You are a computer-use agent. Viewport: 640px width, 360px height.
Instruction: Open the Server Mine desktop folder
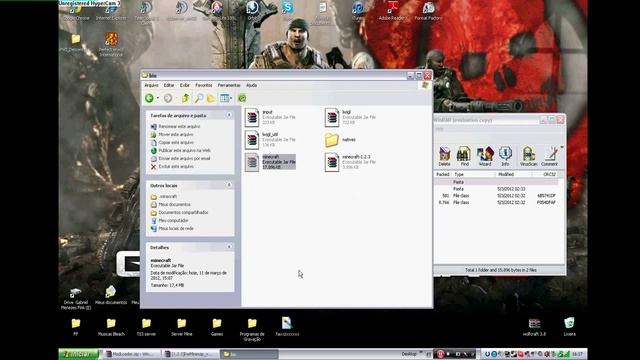tap(182, 327)
